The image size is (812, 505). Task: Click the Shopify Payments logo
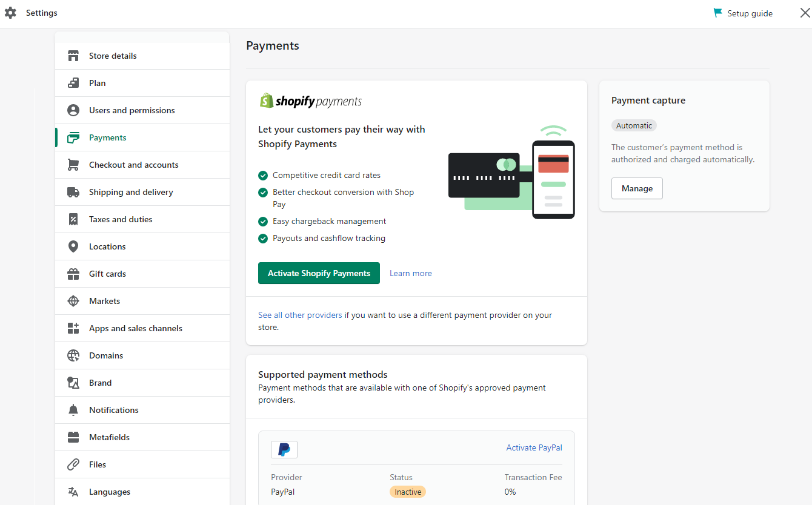pyautogui.click(x=311, y=101)
